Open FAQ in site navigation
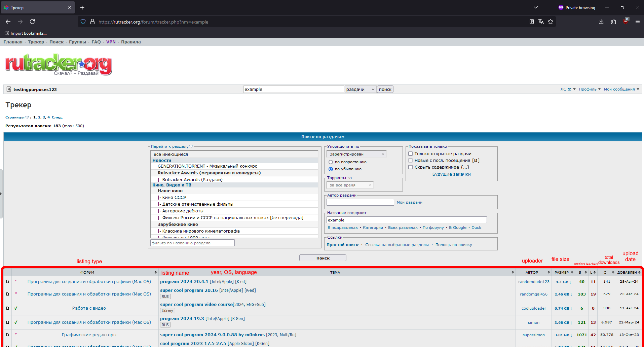The image size is (644, 347). (x=96, y=42)
